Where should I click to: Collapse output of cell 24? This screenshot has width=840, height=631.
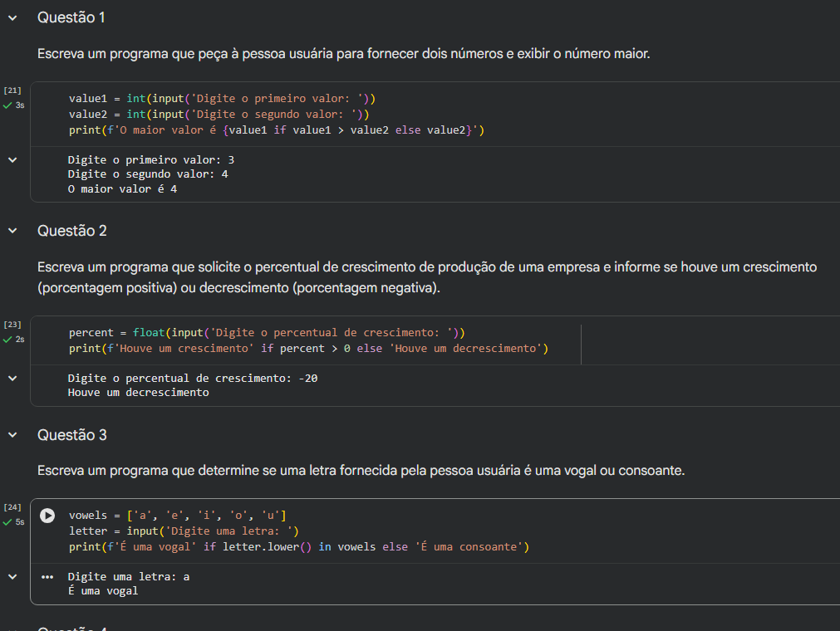[12, 577]
